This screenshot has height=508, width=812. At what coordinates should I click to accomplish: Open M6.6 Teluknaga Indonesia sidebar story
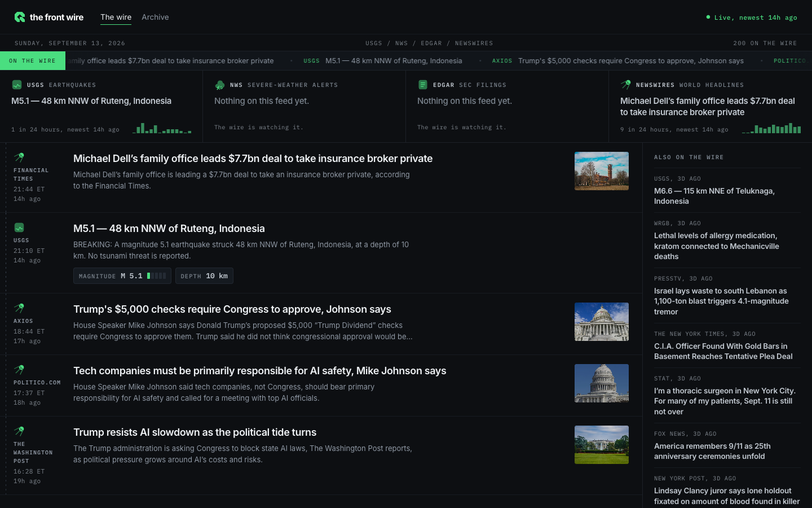coord(714,196)
